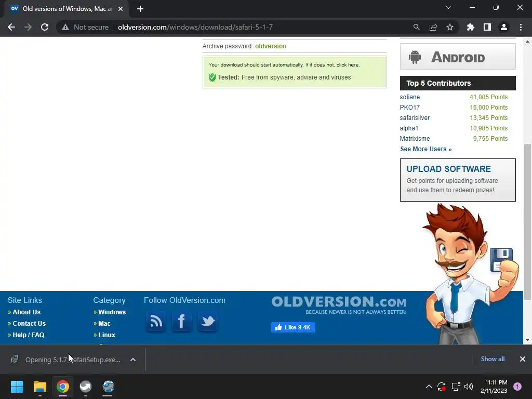The image size is (532, 399).
Task: Click the sync status tray icon
Action: tap(442, 387)
